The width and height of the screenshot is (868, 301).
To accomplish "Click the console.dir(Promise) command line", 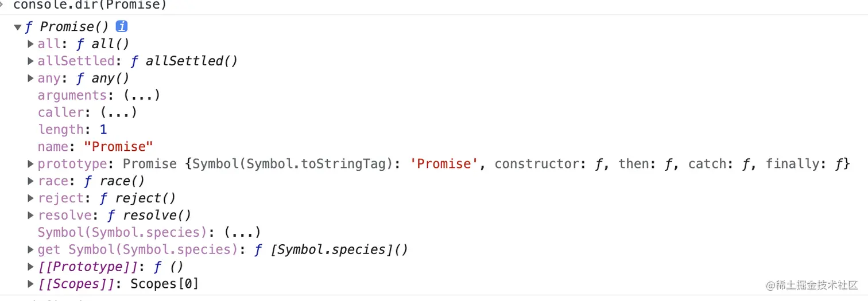I will (x=90, y=5).
